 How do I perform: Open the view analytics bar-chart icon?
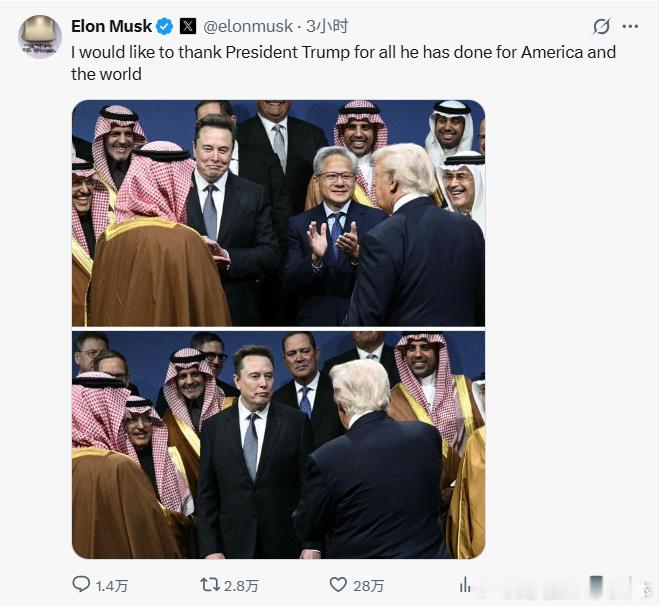465,585
